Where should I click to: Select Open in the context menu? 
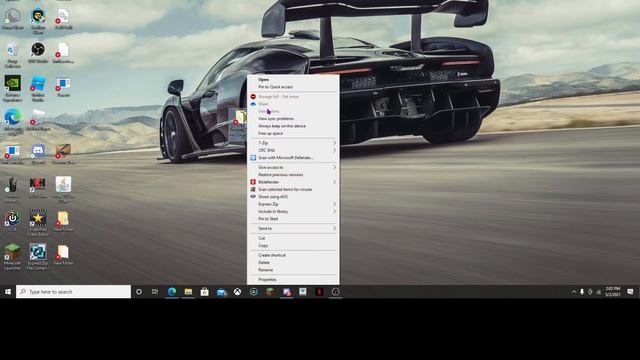(293, 80)
